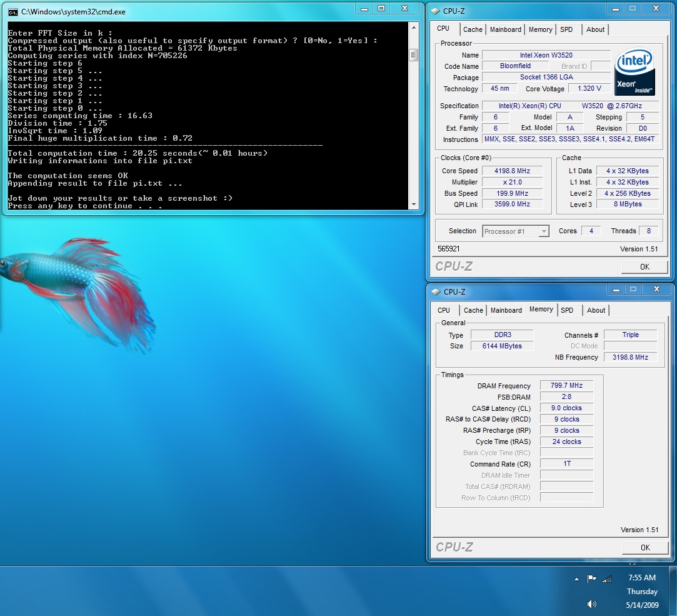Click the QPI Link value 3599.0 MHz

pyautogui.click(x=512, y=204)
